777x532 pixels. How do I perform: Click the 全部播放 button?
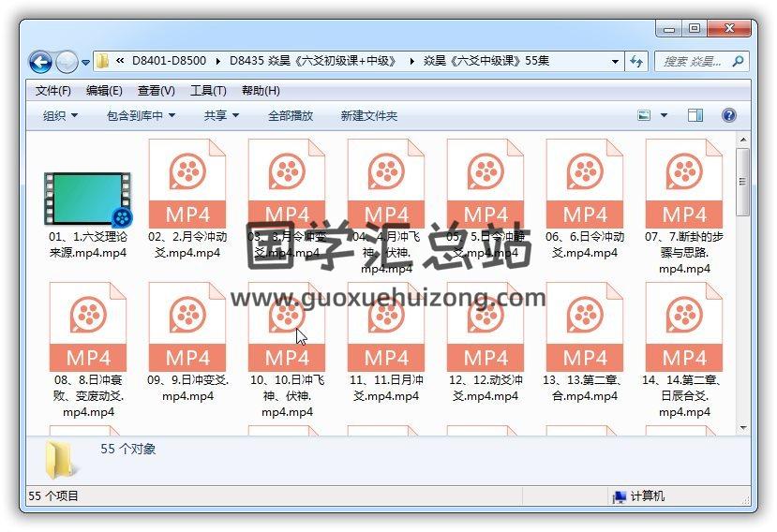pos(291,115)
